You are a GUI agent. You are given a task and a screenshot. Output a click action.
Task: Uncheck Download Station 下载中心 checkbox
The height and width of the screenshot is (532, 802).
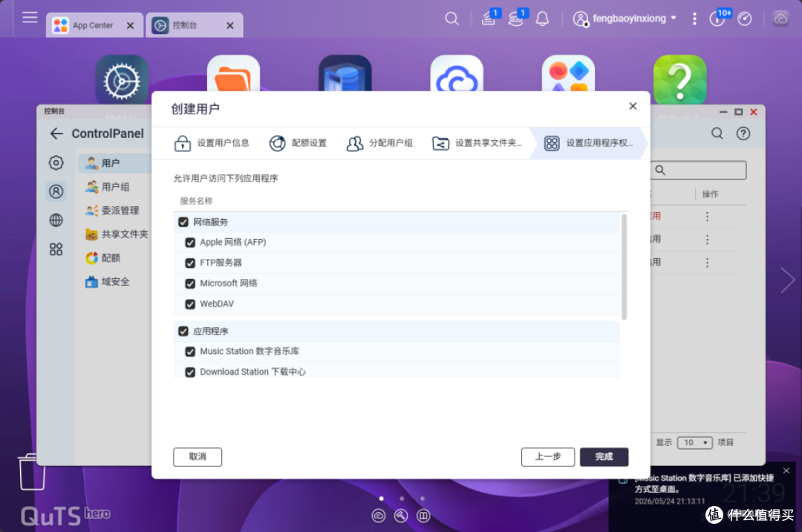point(190,372)
